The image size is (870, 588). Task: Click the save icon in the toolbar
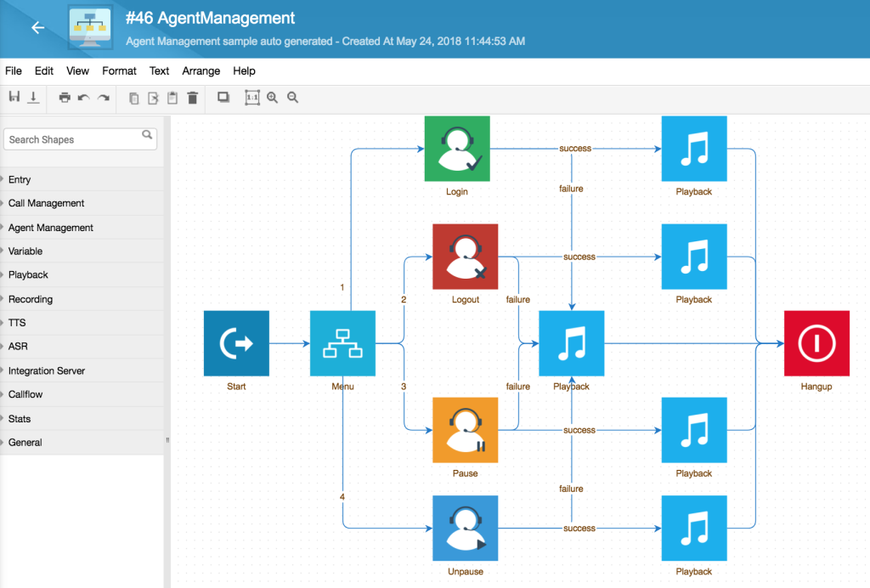[x=14, y=97]
